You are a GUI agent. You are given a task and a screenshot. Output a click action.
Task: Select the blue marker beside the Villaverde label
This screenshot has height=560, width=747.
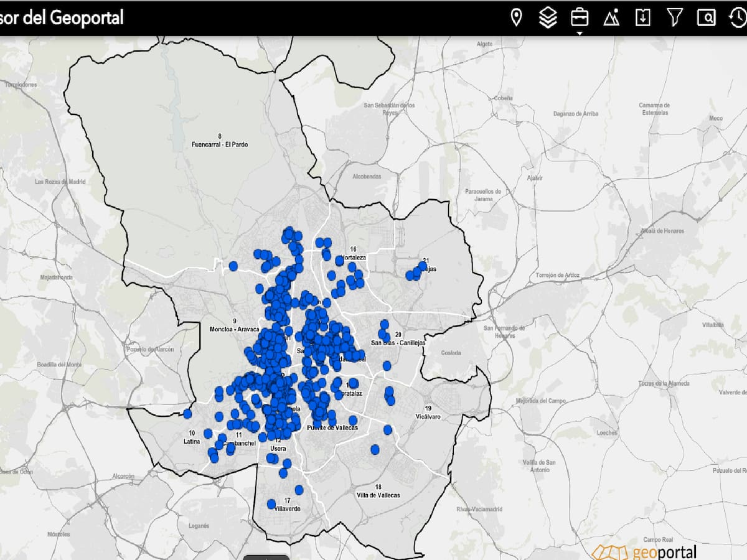(x=271, y=504)
